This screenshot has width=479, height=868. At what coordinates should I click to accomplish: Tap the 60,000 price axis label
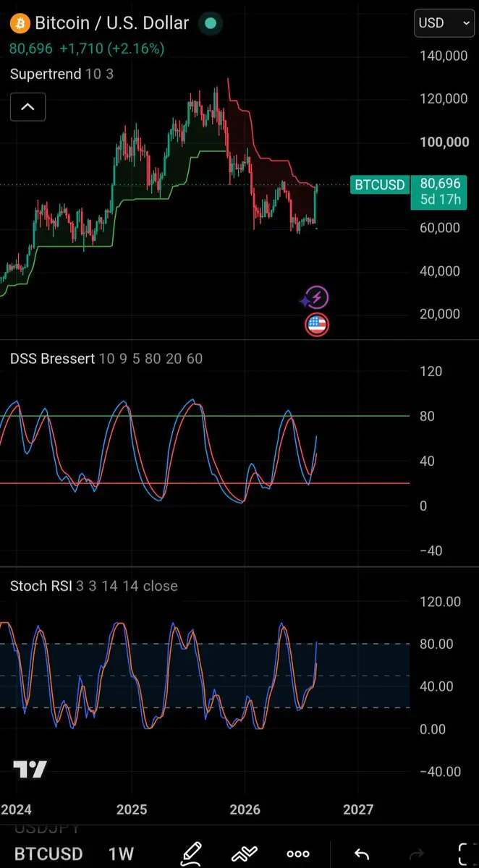440,228
